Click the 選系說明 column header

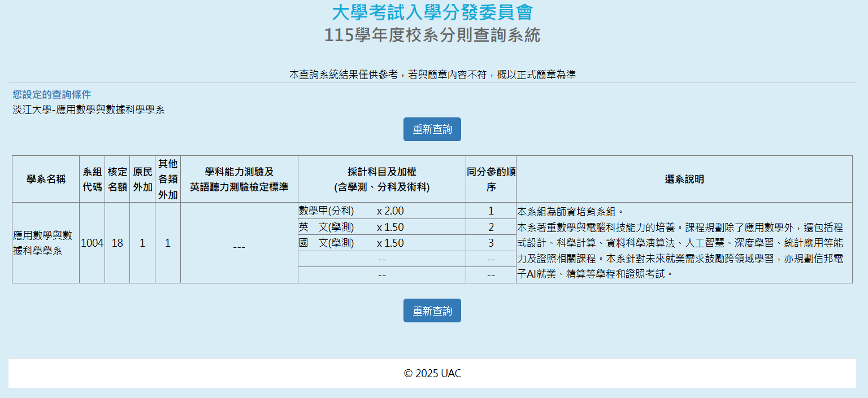point(684,180)
